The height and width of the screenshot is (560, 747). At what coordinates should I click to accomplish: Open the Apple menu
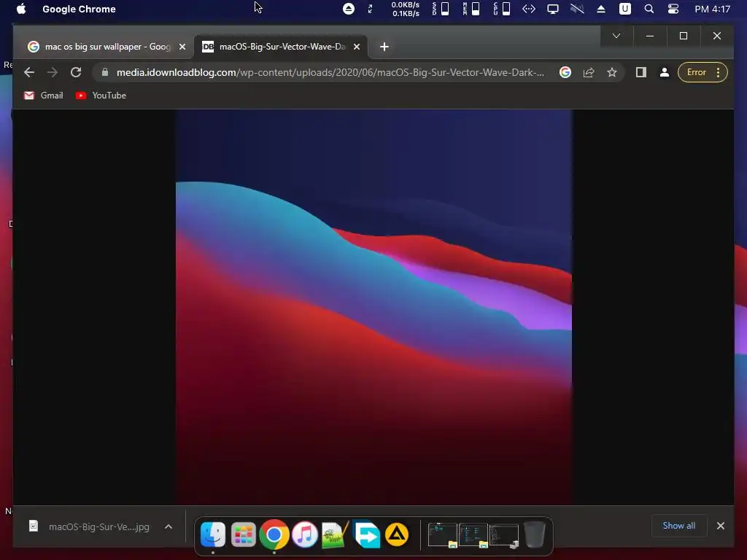coord(21,9)
